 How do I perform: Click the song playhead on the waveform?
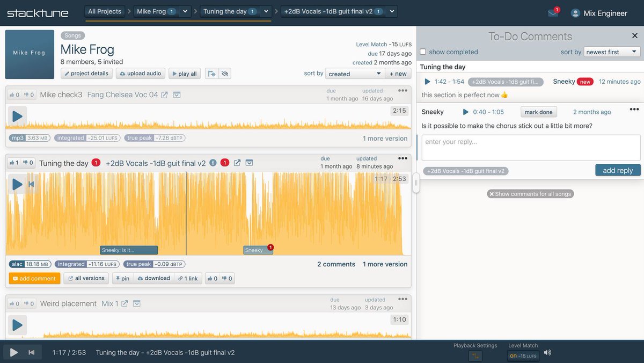tap(186, 215)
